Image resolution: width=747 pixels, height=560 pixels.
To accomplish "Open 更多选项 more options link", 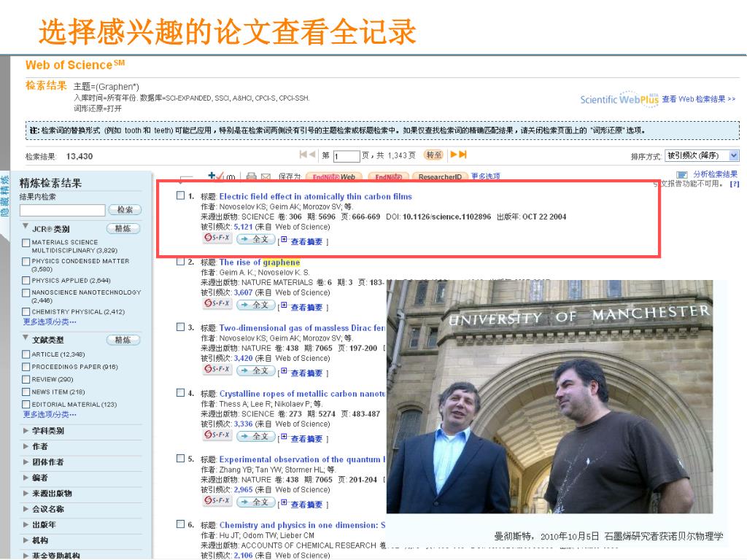I will click(x=485, y=176).
